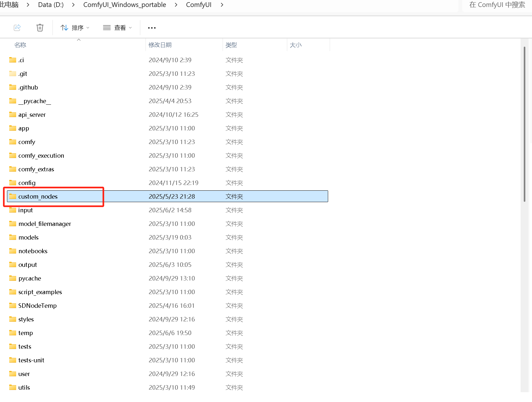
Task: Select the api_server folder icon
Action: point(13,115)
